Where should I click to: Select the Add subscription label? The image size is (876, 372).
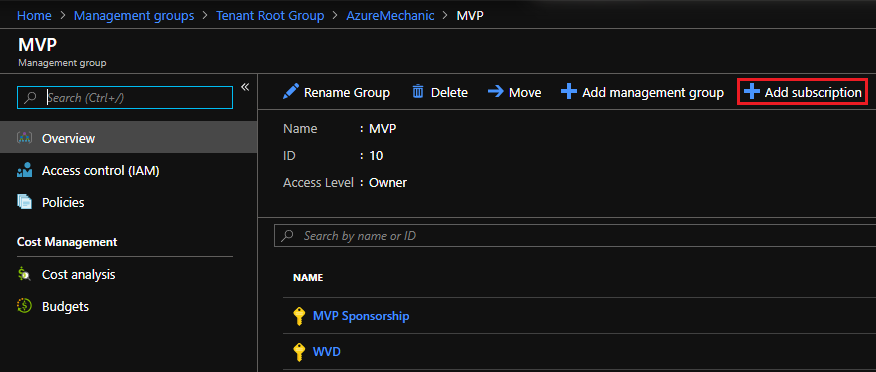click(x=813, y=93)
